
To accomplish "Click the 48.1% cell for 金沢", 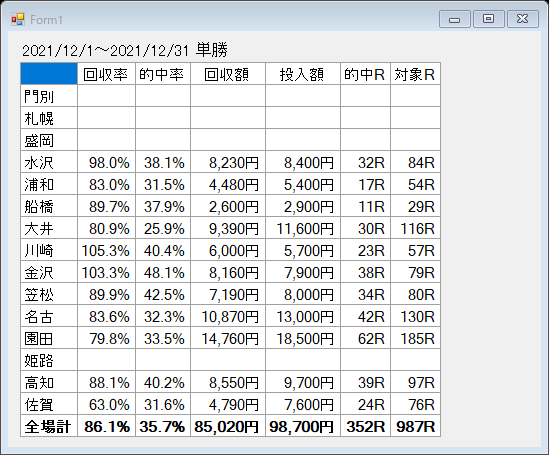I will click(163, 272).
